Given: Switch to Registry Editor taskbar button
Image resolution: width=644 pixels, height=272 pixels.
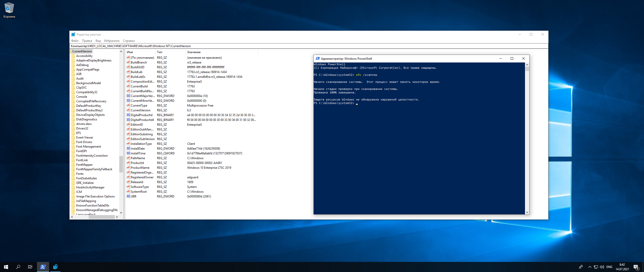Looking at the screenshot, I should pyautogui.click(x=55, y=267).
